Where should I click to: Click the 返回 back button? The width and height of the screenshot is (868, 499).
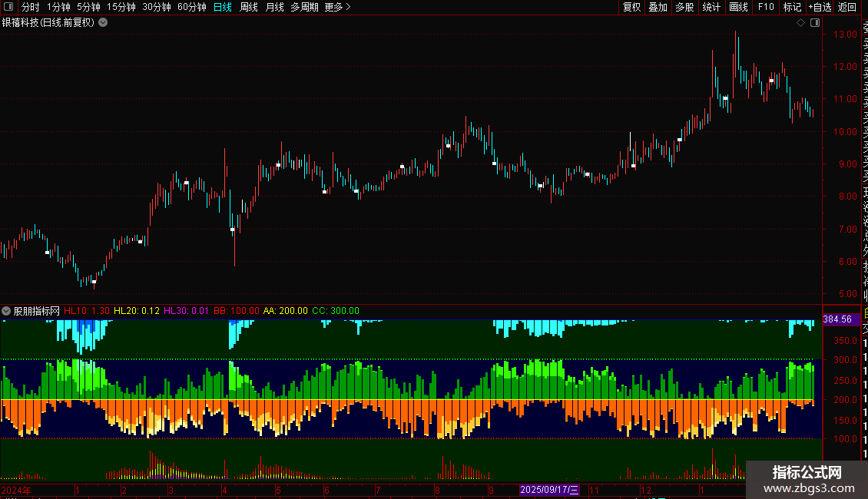pyautogui.click(x=846, y=7)
